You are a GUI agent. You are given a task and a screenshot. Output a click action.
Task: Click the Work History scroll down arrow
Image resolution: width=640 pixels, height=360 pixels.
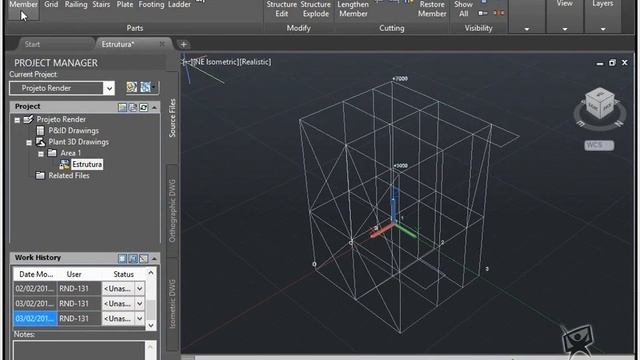(151, 325)
